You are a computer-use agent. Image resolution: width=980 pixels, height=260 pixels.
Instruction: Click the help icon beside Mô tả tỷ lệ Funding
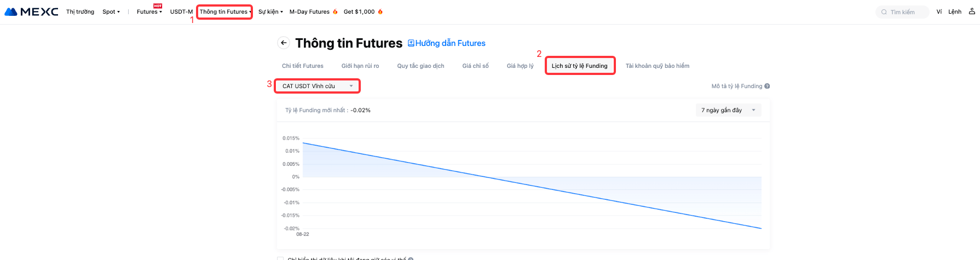point(767,86)
